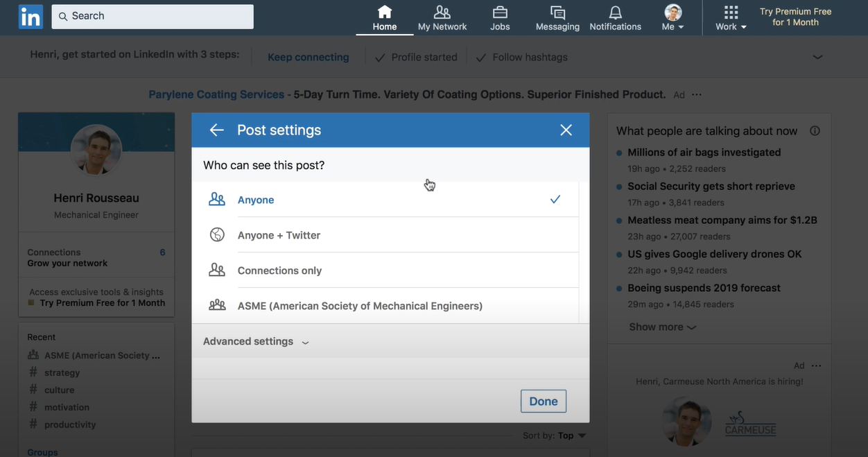
Task: Open the Messaging icon
Action: 557,12
